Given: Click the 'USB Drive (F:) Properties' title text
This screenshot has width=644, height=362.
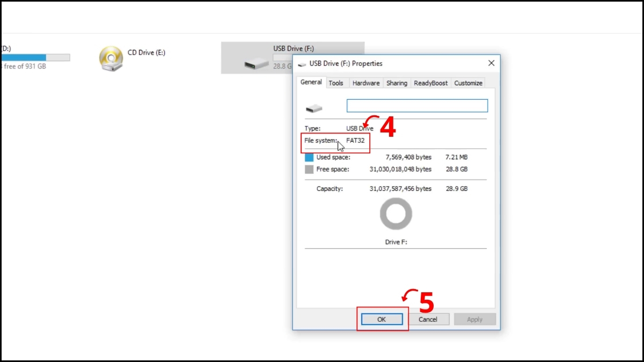Looking at the screenshot, I should 346,64.
